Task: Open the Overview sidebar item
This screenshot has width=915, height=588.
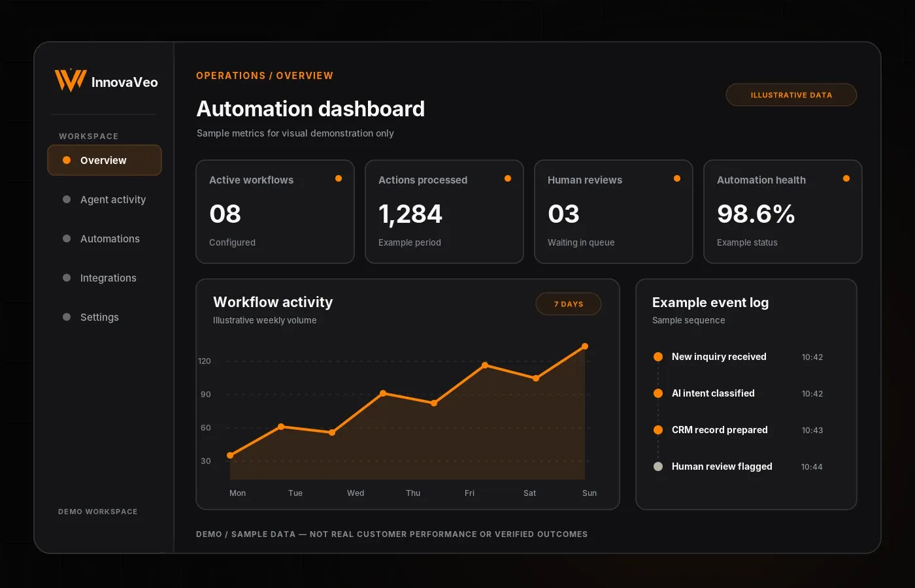Action: coord(105,160)
